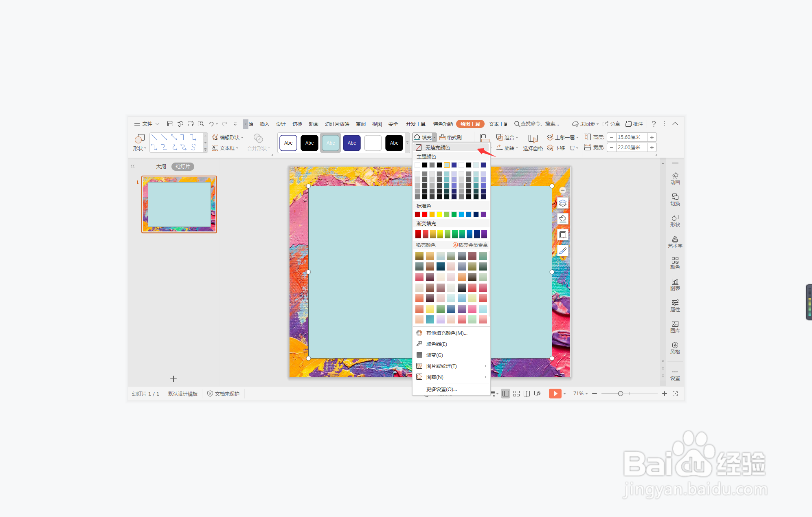Screen dimensions: 812x517
Task: Click the 取色器 eyedropper option
Action: [x=436, y=344]
